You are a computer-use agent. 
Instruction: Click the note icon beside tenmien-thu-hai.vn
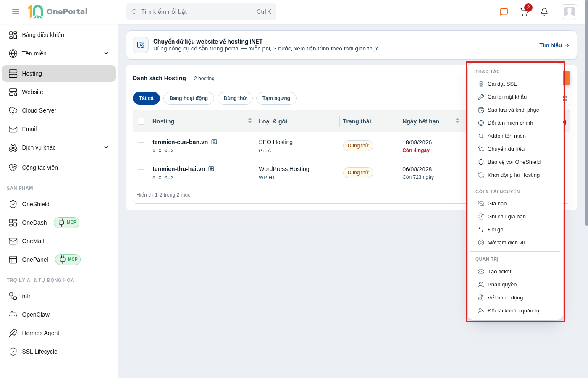coord(211,169)
